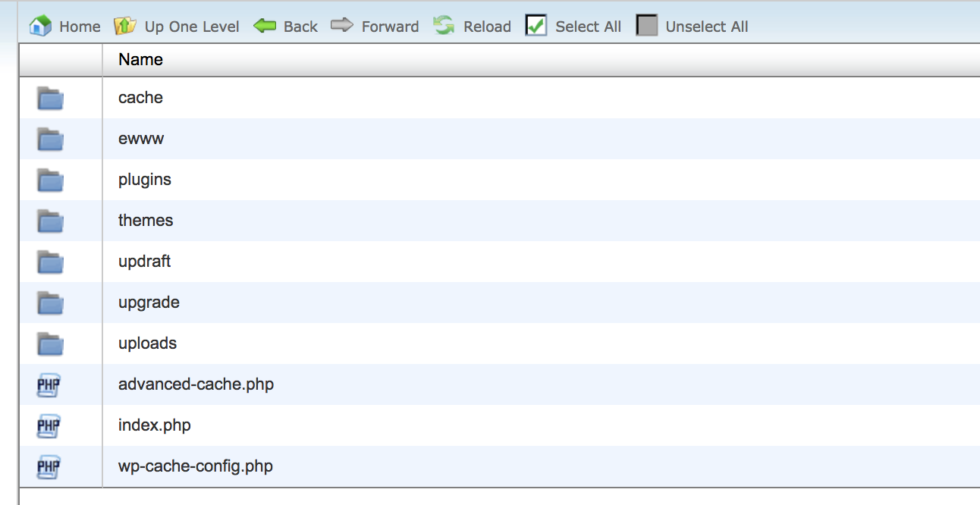Image resolution: width=980 pixels, height=505 pixels.
Task: Sort files by the Name column header
Action: point(140,60)
